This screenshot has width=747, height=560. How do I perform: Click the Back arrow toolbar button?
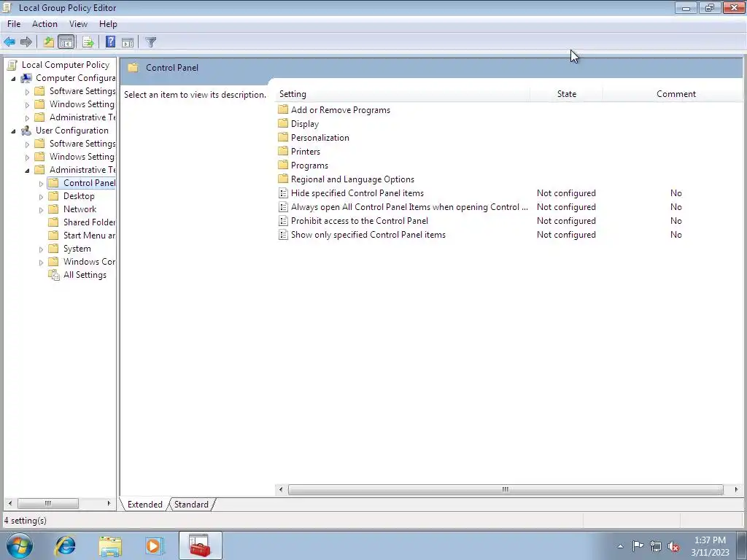pyautogui.click(x=9, y=42)
